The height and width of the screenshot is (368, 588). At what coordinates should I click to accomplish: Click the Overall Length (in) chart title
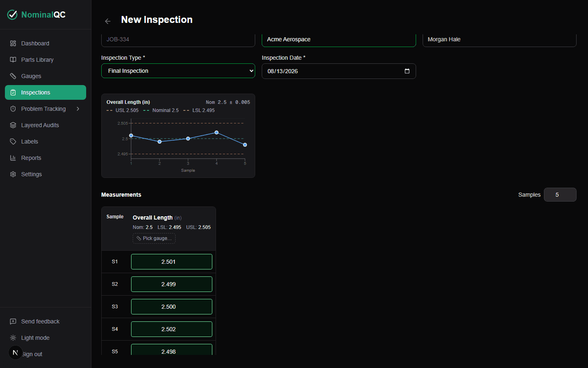(x=128, y=102)
